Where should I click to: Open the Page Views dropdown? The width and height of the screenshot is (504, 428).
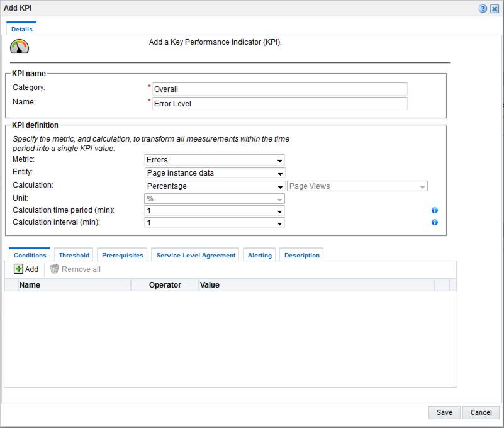pos(357,186)
